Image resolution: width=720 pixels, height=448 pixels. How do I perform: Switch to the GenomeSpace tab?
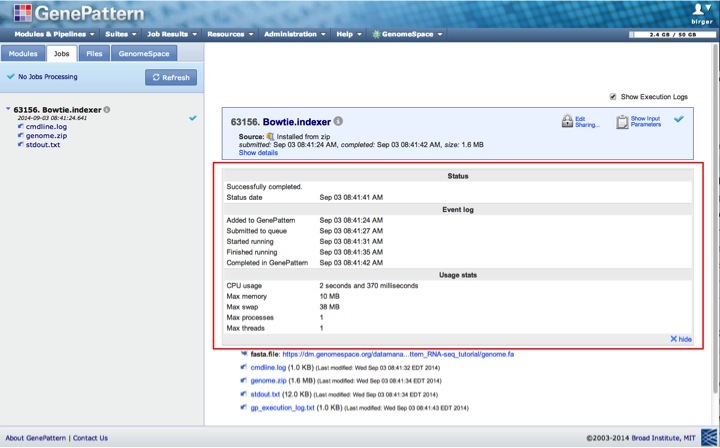[144, 53]
